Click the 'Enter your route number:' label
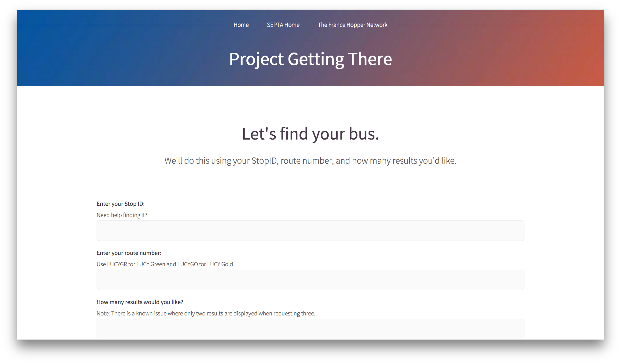Image resolution: width=621 pixels, height=364 pixels. pyautogui.click(x=129, y=253)
